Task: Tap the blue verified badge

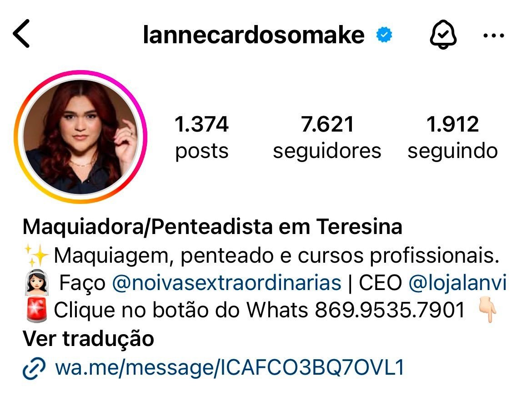Action: coord(384,35)
